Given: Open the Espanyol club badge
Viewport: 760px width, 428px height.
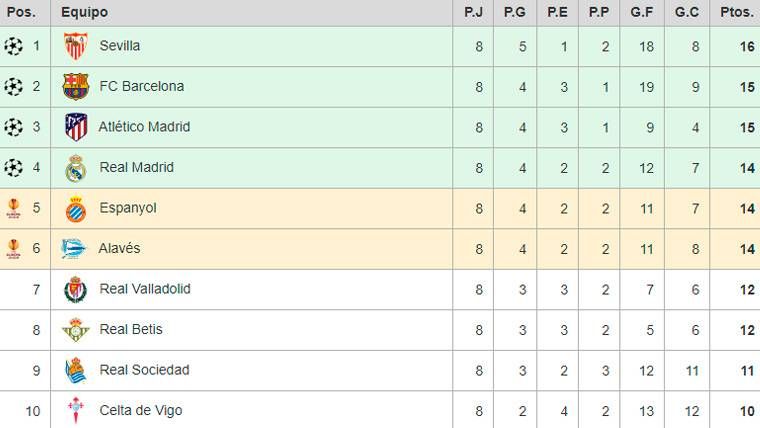Looking at the screenshot, I should pyautogui.click(x=75, y=209).
